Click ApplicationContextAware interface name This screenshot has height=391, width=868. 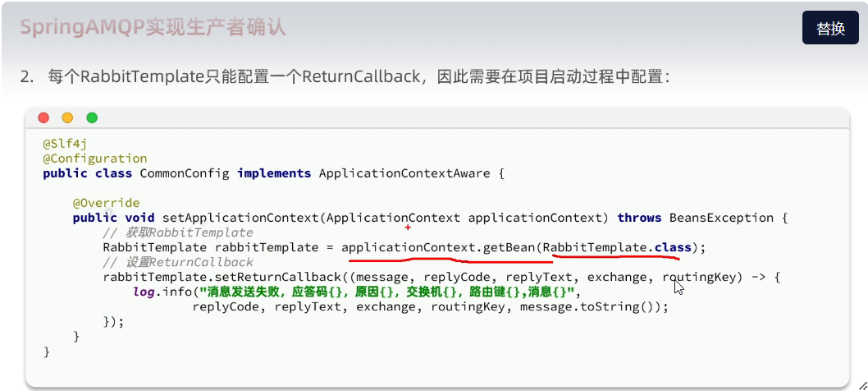tap(404, 173)
